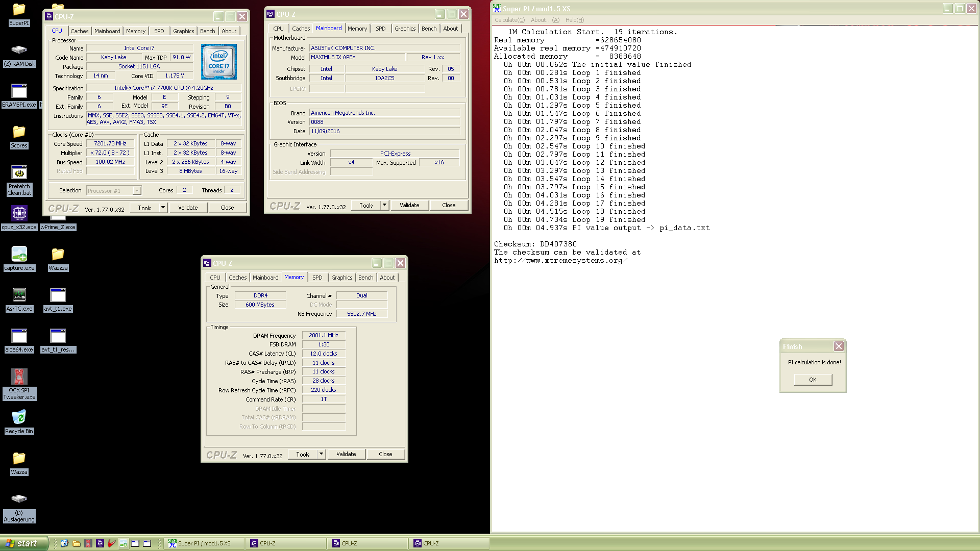Switch to Memory tab in CPU-Z CPU window
980x551 pixels.
tap(136, 31)
